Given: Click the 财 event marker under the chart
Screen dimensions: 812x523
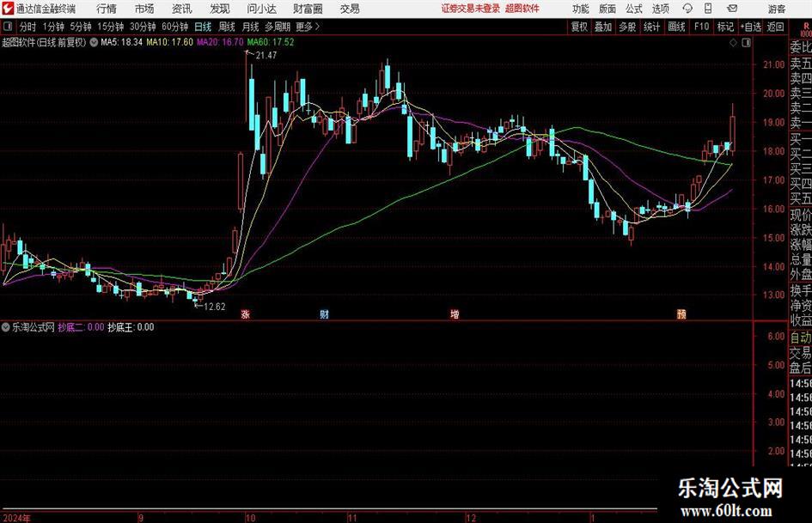Looking at the screenshot, I should [x=324, y=313].
